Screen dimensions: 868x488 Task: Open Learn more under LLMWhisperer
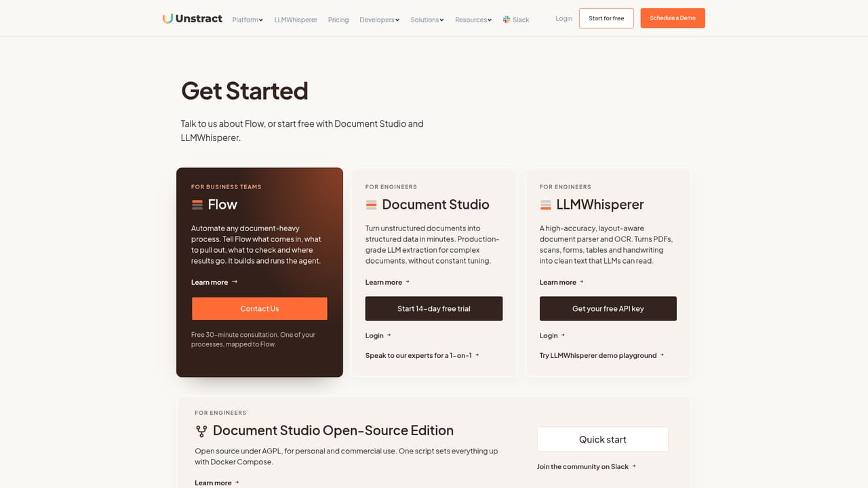[x=562, y=282]
